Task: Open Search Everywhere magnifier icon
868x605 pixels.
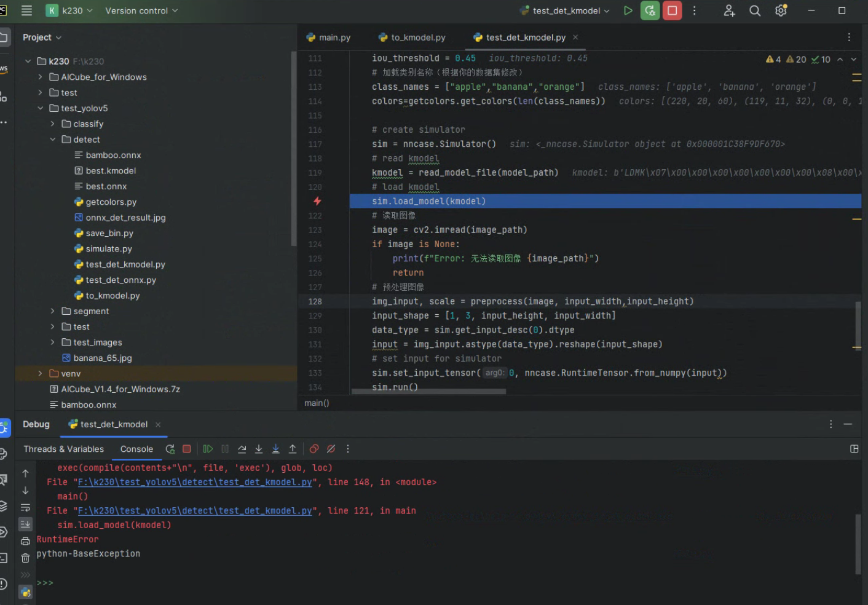Action: tap(755, 10)
